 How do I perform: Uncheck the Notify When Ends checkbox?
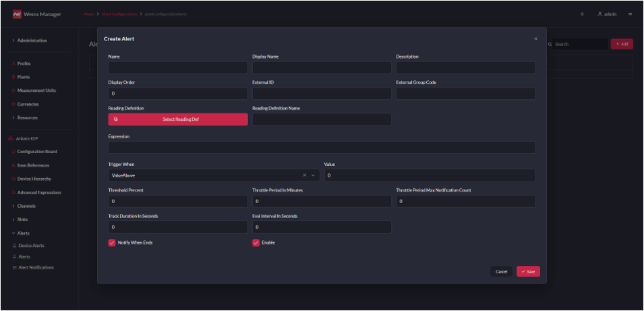click(x=112, y=243)
